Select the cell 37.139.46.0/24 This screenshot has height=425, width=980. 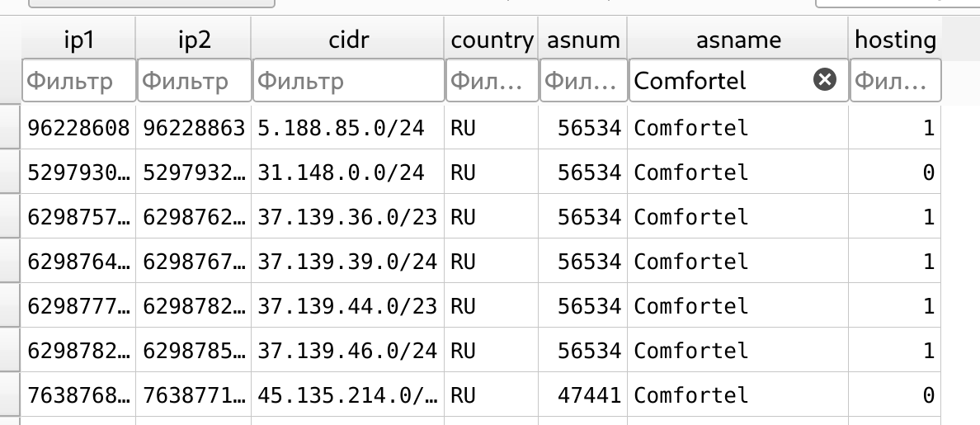click(347, 350)
